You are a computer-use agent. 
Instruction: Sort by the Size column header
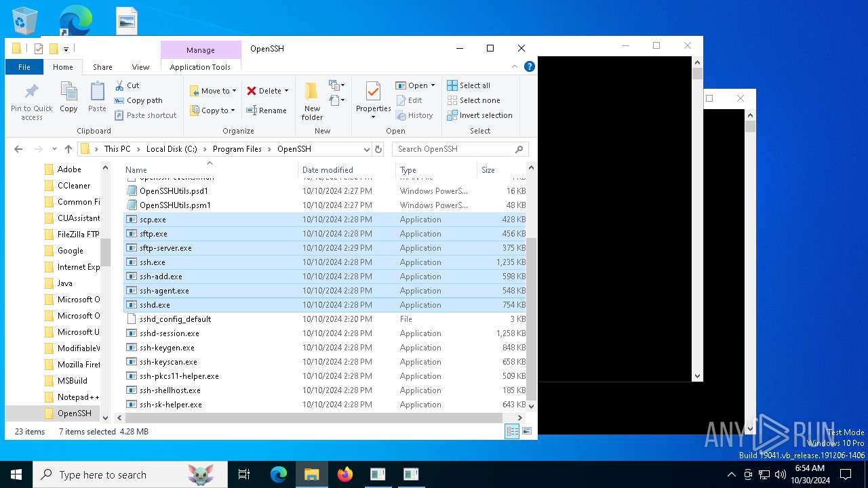pos(501,169)
